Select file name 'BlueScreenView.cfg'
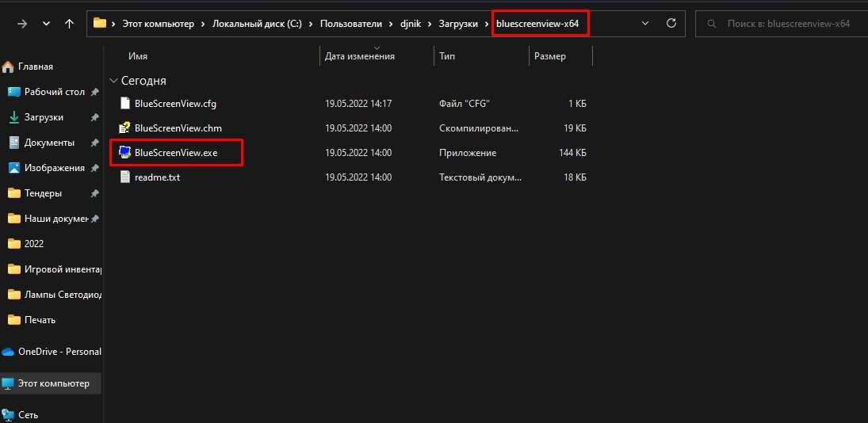This screenshot has width=868, height=423. point(175,104)
